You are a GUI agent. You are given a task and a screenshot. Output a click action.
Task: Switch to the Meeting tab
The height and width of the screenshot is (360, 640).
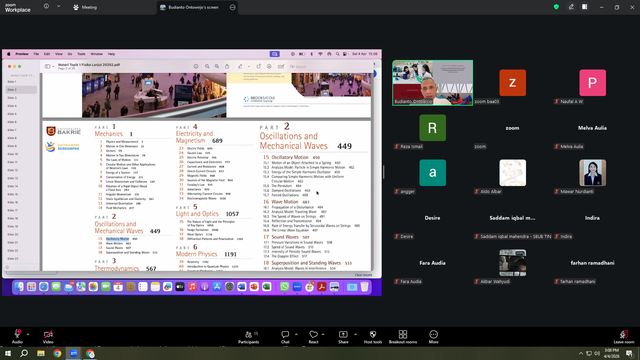tap(85, 7)
